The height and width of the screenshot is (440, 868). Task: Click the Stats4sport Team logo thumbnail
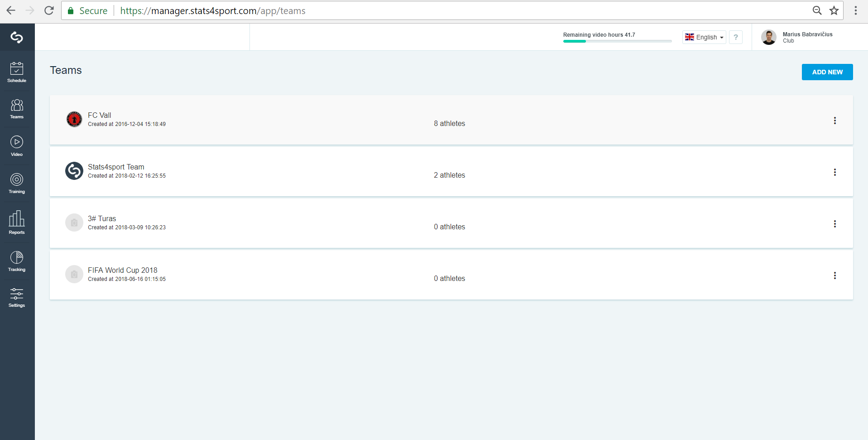(74, 171)
